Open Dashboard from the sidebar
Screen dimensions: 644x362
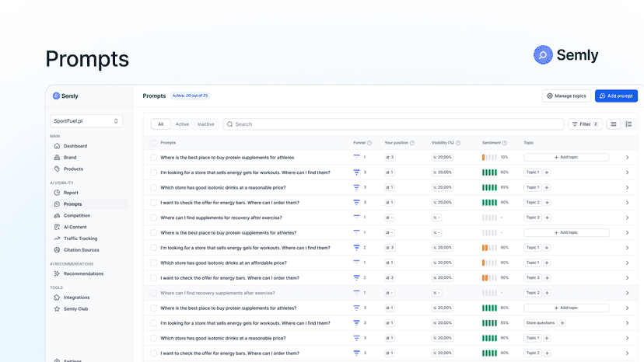pos(75,146)
